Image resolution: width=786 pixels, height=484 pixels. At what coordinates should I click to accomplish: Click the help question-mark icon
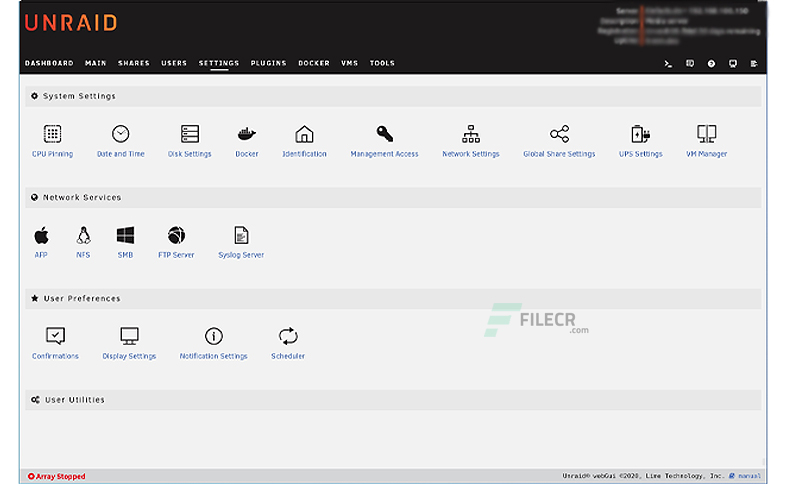pyautogui.click(x=711, y=64)
